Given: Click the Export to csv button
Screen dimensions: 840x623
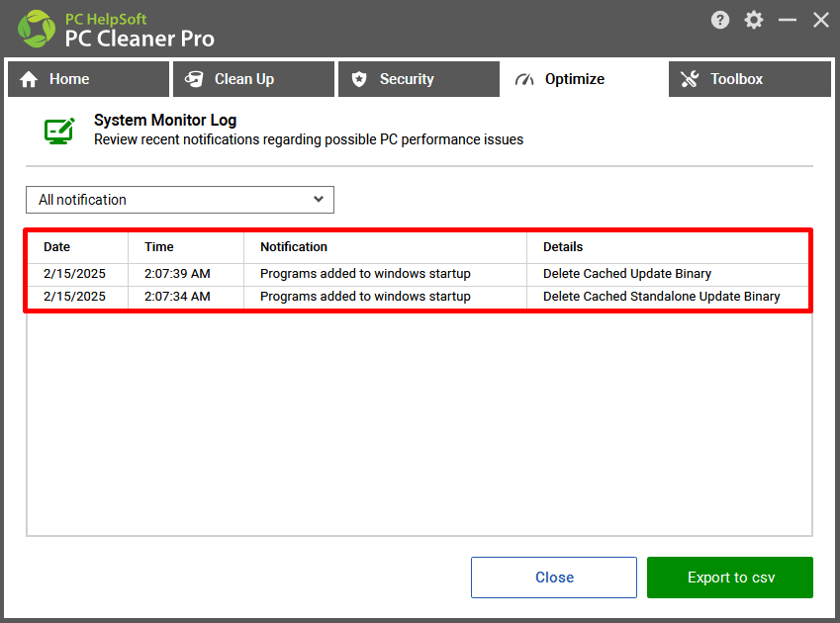Looking at the screenshot, I should (730, 578).
